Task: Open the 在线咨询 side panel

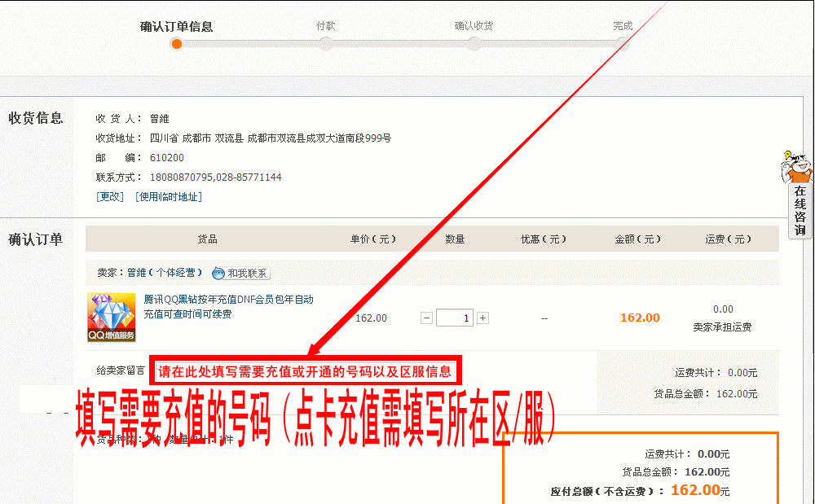Action: [x=800, y=211]
